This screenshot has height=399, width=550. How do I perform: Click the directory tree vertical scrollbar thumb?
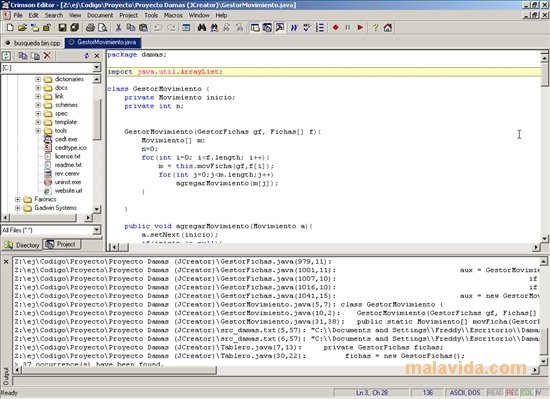pyautogui.click(x=97, y=119)
